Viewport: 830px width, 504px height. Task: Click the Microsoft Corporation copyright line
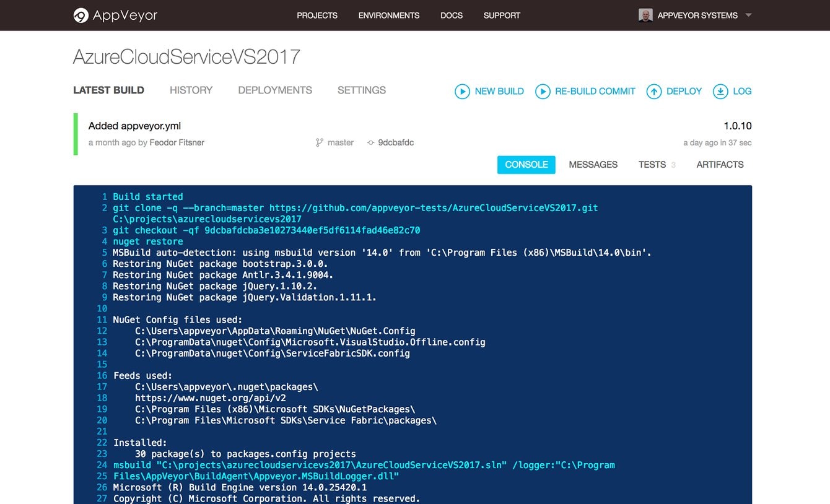266,498
